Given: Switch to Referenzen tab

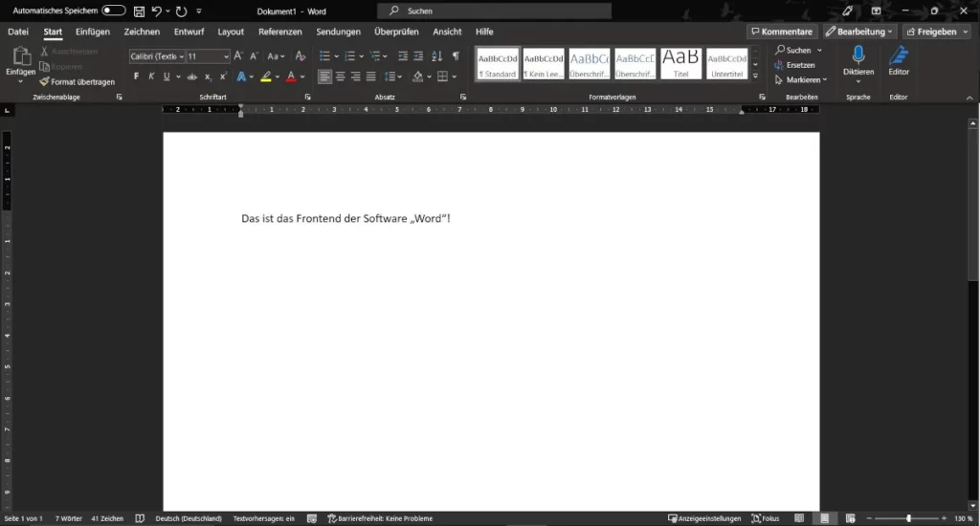Looking at the screenshot, I should click(x=280, y=32).
